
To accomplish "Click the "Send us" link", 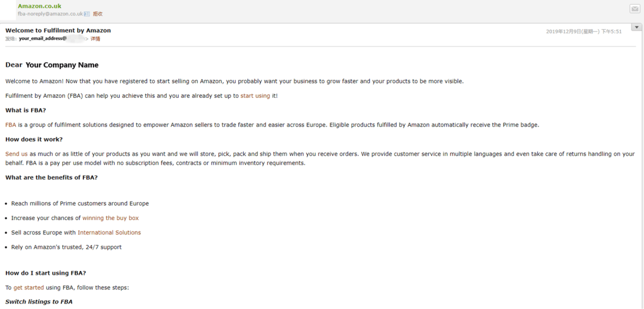I will point(17,154).
